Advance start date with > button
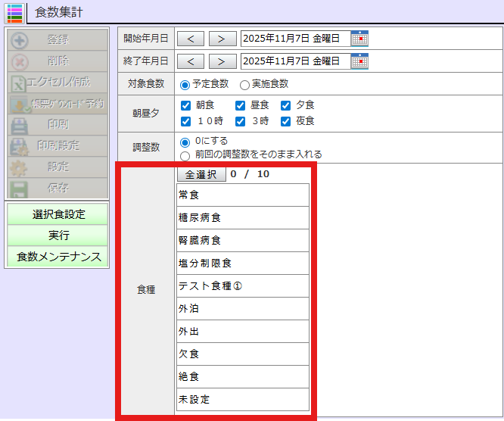This screenshot has width=504, height=421. coord(221,39)
